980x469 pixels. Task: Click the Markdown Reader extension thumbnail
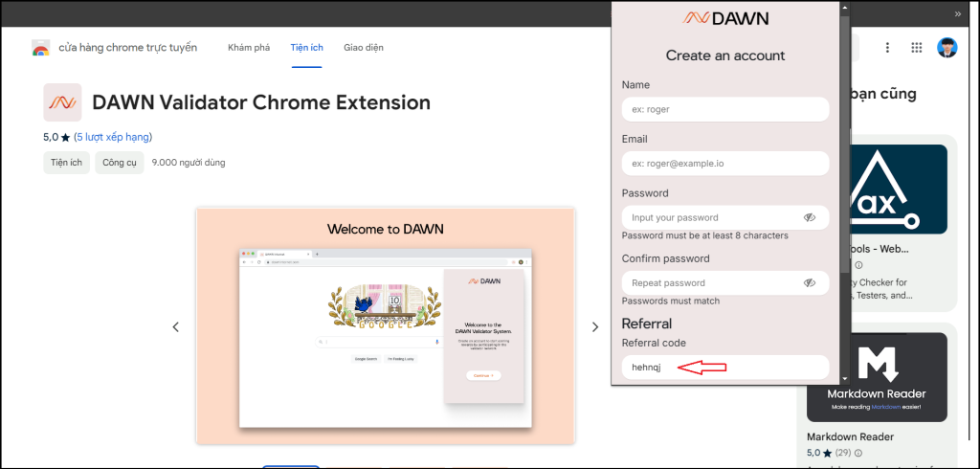tap(877, 377)
